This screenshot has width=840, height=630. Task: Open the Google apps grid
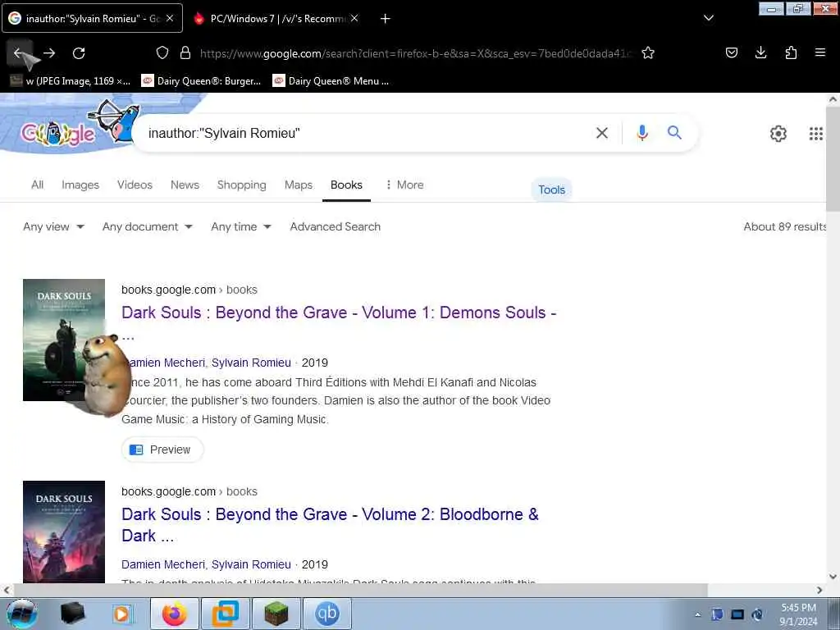click(816, 134)
